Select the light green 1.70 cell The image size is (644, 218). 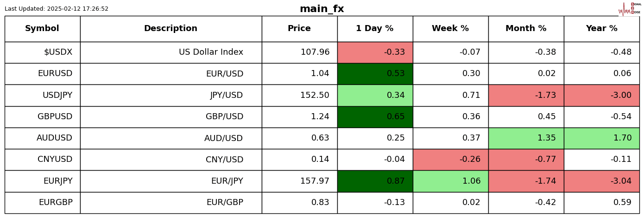(601, 138)
